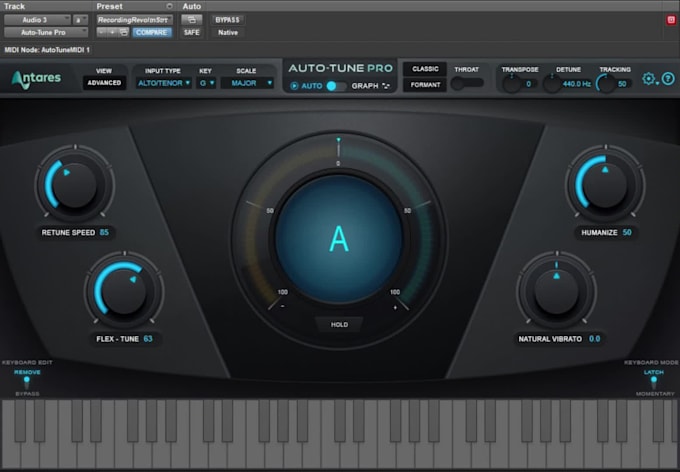Click the Retune Speed value 85
The height and width of the screenshot is (472, 680).
pos(104,233)
